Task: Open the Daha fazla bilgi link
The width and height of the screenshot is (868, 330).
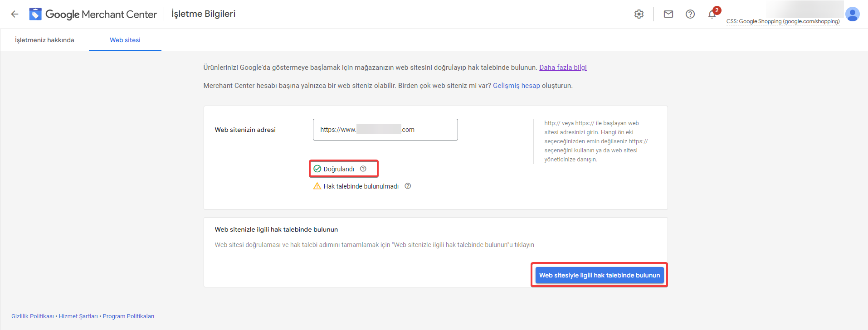Action: tap(563, 68)
